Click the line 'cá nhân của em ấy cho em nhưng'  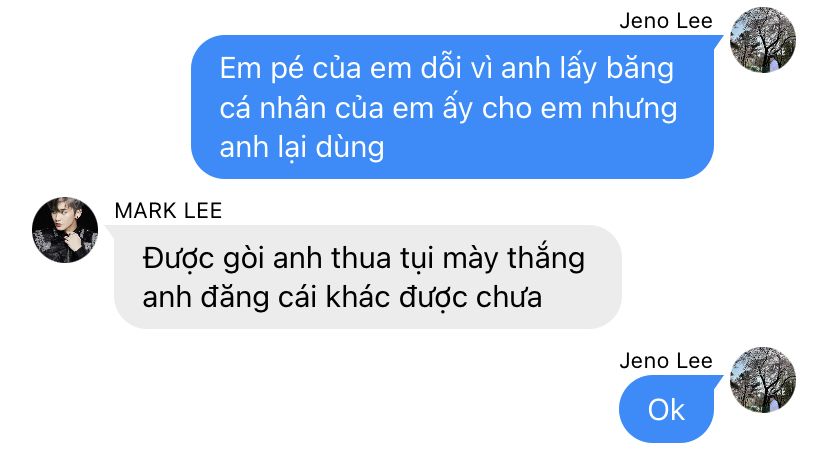coord(448,108)
